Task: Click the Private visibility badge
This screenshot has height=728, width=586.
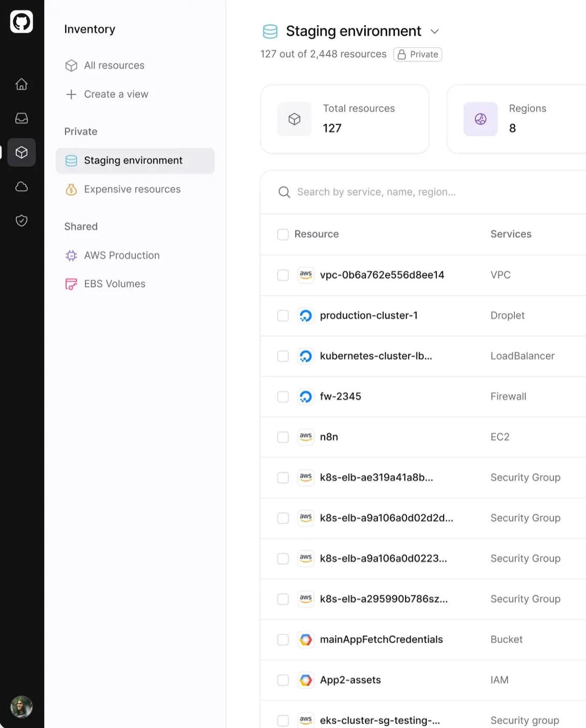Action: click(x=417, y=54)
